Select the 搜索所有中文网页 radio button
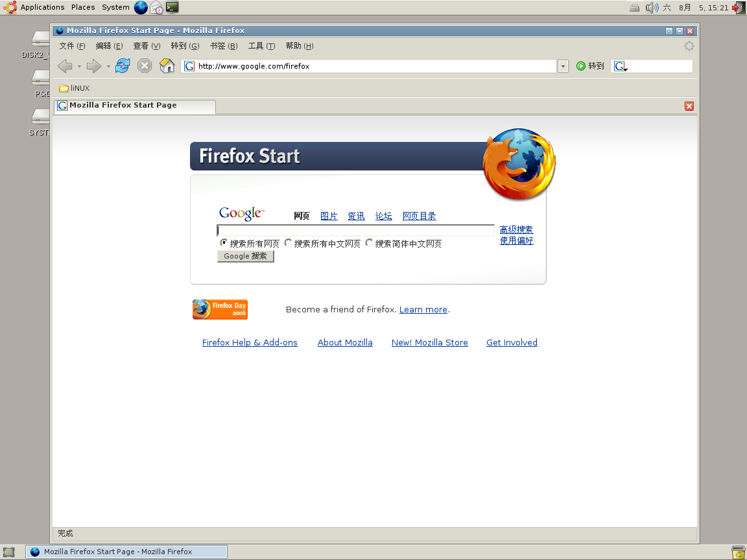This screenshot has height=560, width=747. (288, 243)
